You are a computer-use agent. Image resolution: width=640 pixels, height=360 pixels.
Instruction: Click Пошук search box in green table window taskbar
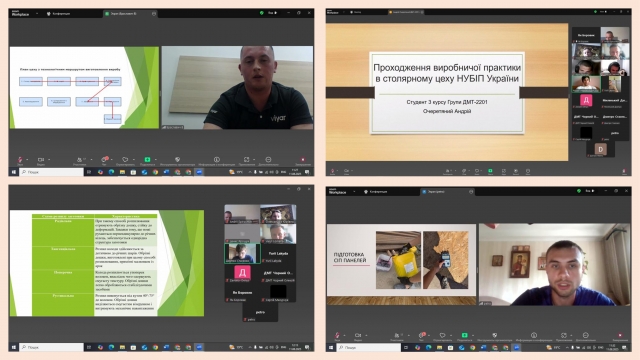[51, 347]
